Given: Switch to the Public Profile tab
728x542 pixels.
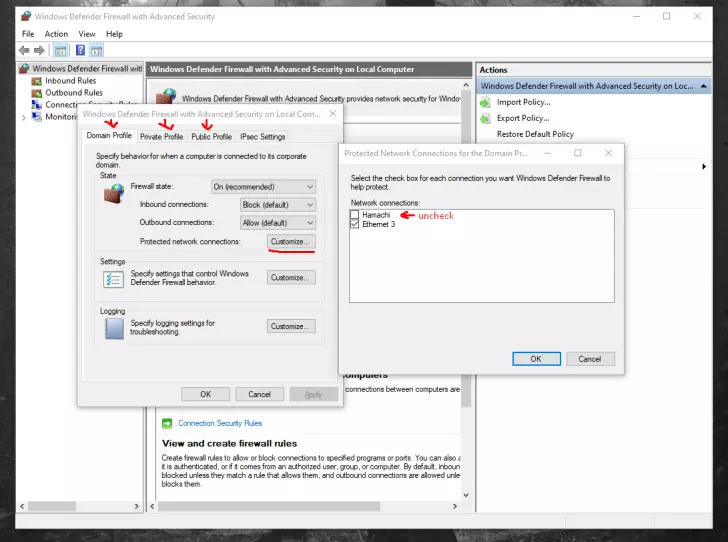Looking at the screenshot, I should point(212,137).
